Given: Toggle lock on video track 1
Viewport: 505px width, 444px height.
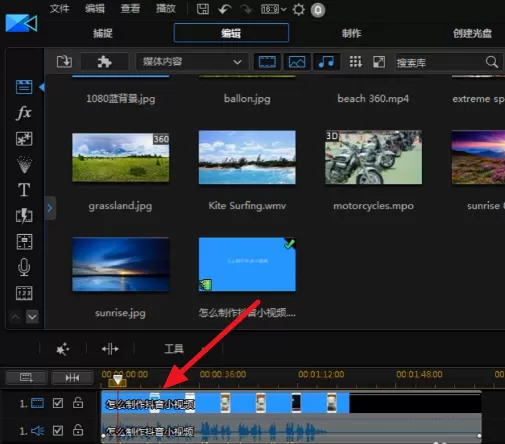Looking at the screenshot, I should click(x=78, y=403).
